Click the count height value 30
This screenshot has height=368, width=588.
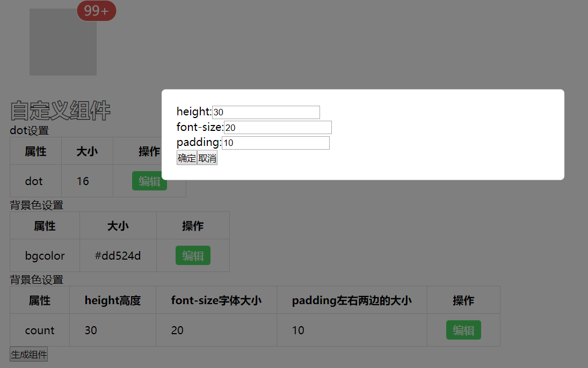pyautogui.click(x=113, y=330)
